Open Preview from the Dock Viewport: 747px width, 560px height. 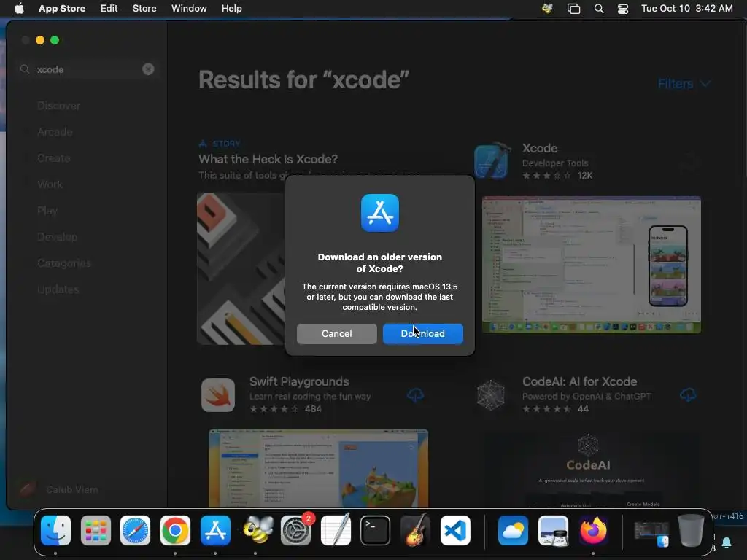click(553, 531)
